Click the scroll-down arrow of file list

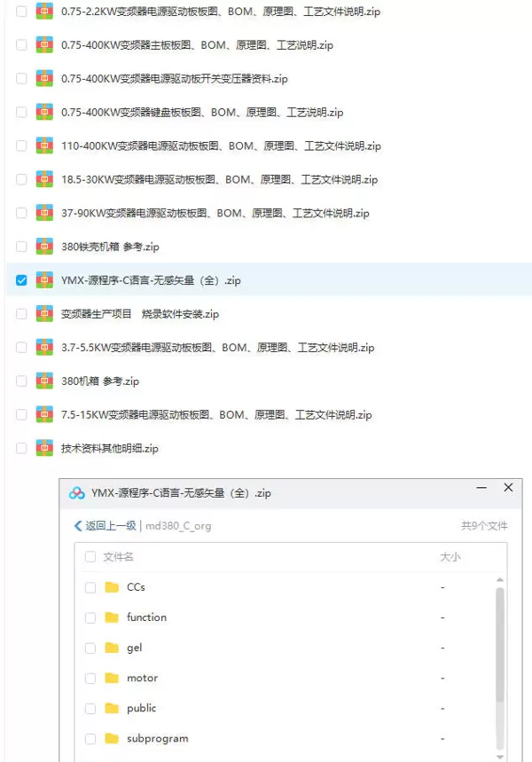(x=500, y=757)
